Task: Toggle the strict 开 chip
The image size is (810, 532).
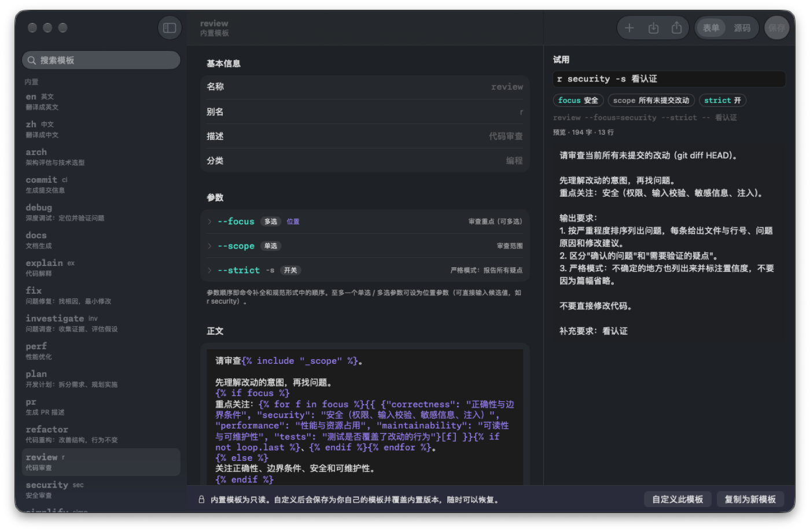Action: (x=723, y=101)
